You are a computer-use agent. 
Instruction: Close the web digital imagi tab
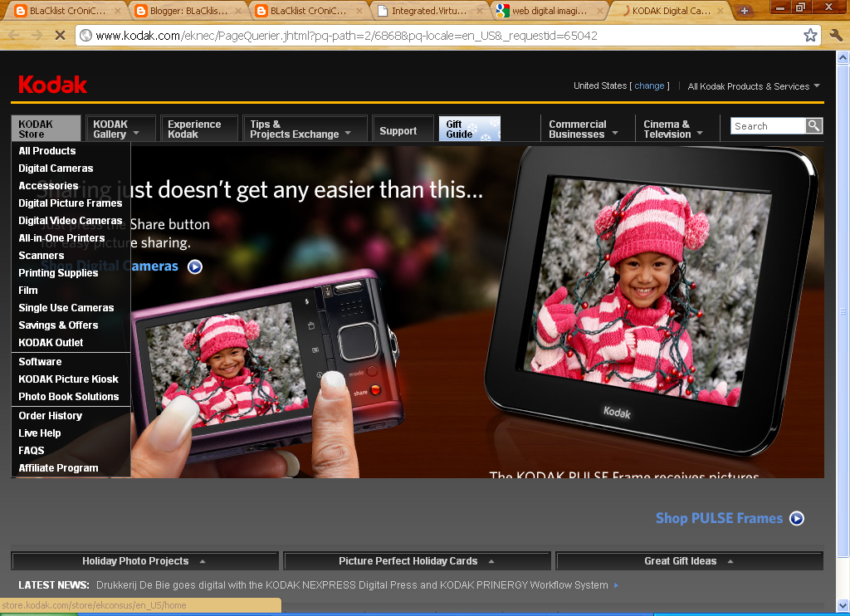pyautogui.click(x=600, y=10)
